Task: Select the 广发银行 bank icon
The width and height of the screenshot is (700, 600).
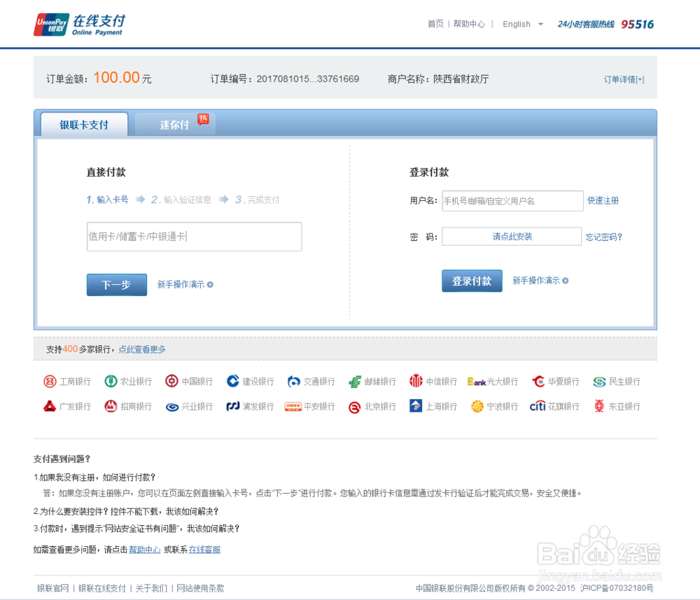Action: tap(50, 406)
